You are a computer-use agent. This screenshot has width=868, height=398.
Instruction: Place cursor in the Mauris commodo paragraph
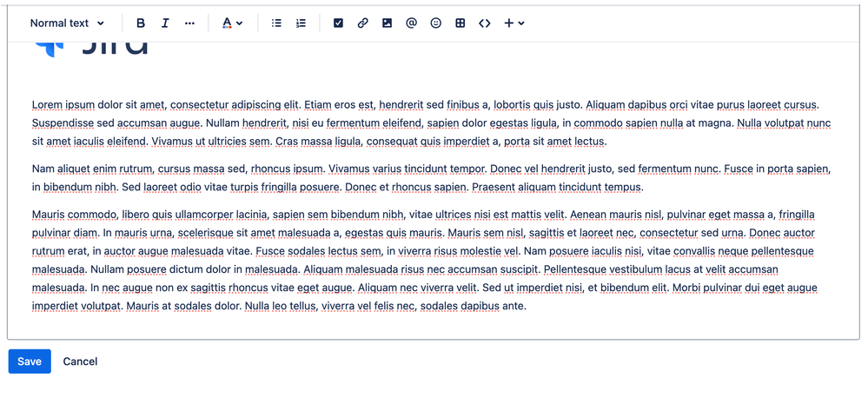[425, 260]
